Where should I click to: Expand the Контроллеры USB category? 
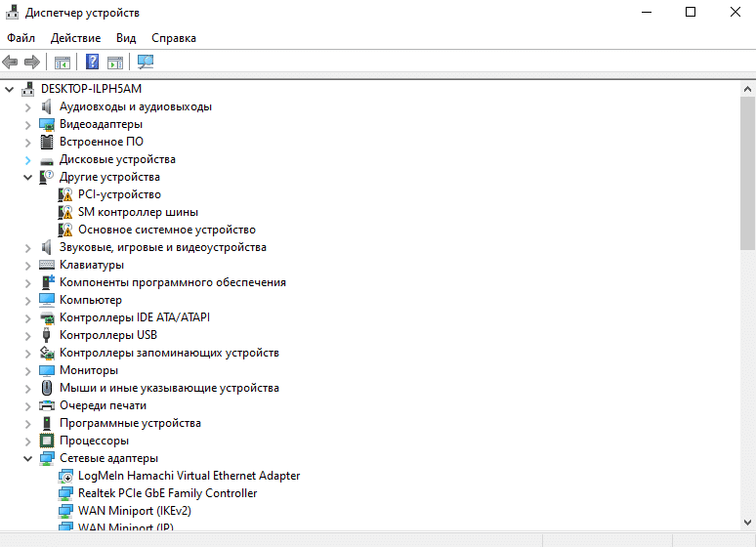(27, 335)
